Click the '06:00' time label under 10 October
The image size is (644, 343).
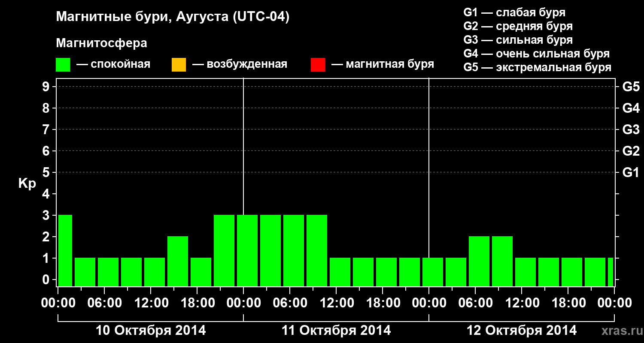click(x=104, y=303)
